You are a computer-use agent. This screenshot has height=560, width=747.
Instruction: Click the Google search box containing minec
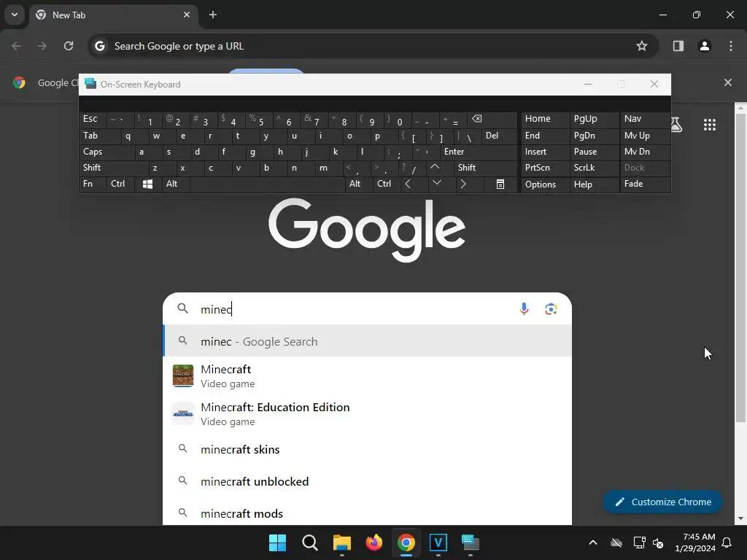point(367,309)
